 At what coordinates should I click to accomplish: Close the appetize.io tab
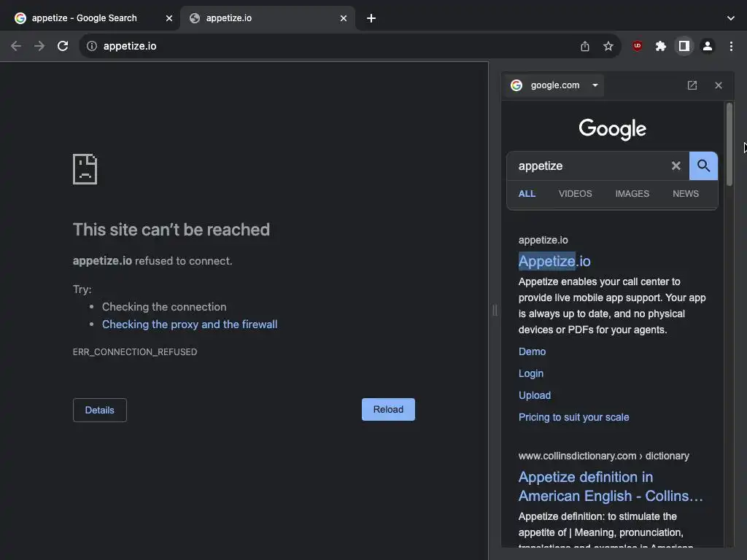coord(344,18)
